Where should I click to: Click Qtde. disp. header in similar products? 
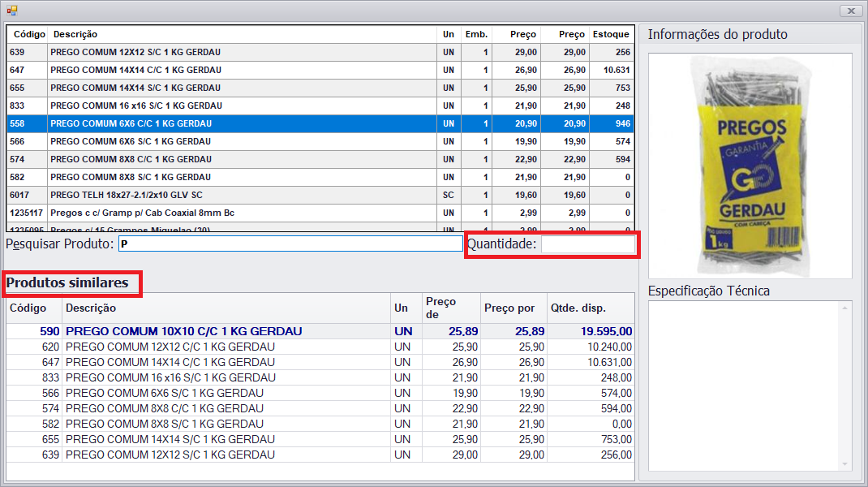coord(590,308)
